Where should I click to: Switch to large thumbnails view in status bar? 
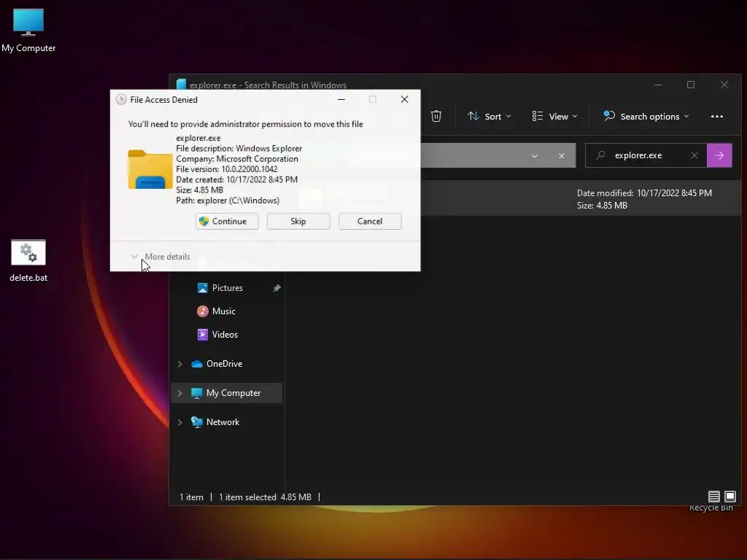729,497
